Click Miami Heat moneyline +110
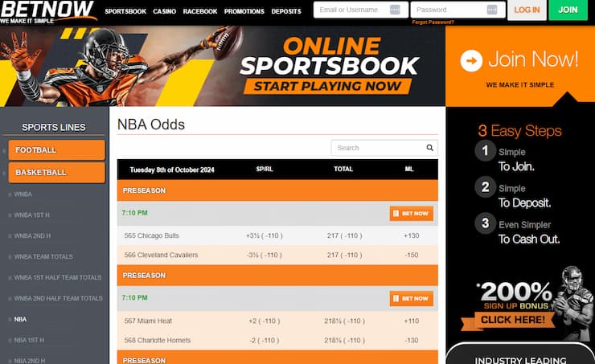The image size is (595, 364). (412, 321)
